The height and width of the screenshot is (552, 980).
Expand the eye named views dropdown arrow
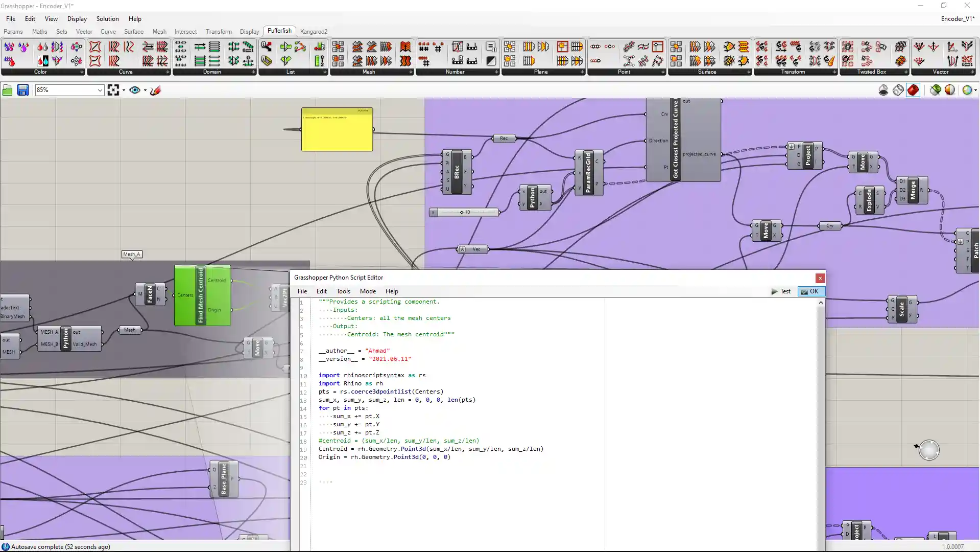(x=145, y=90)
